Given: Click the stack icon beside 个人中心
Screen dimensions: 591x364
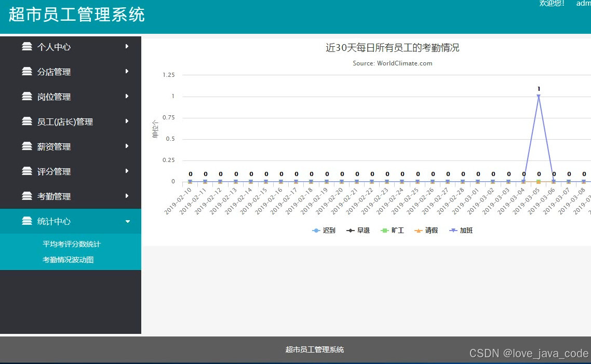Looking at the screenshot, I should (27, 46).
